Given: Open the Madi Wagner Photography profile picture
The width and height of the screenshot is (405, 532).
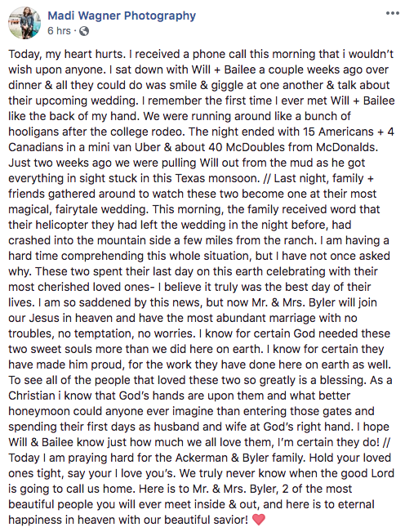Looking at the screenshot, I should pyautogui.click(x=24, y=23).
